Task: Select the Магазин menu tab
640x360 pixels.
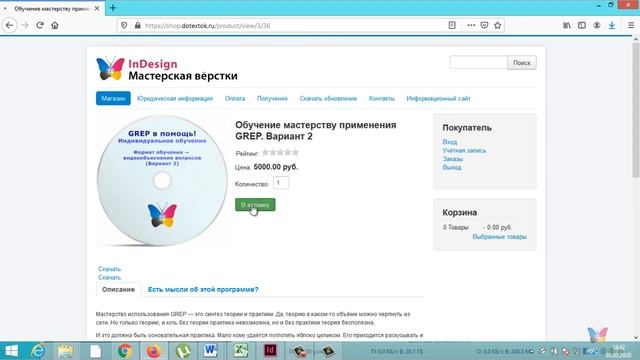Action: coord(113,98)
